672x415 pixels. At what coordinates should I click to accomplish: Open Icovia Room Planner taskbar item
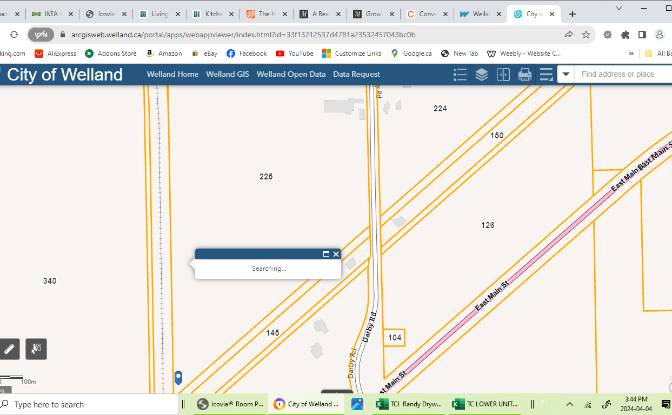[x=231, y=404]
